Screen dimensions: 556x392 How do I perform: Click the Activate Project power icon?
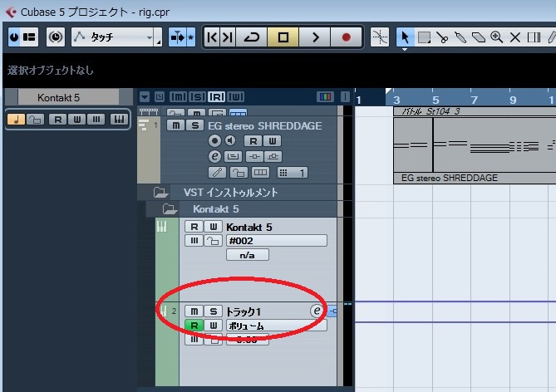coord(14,37)
